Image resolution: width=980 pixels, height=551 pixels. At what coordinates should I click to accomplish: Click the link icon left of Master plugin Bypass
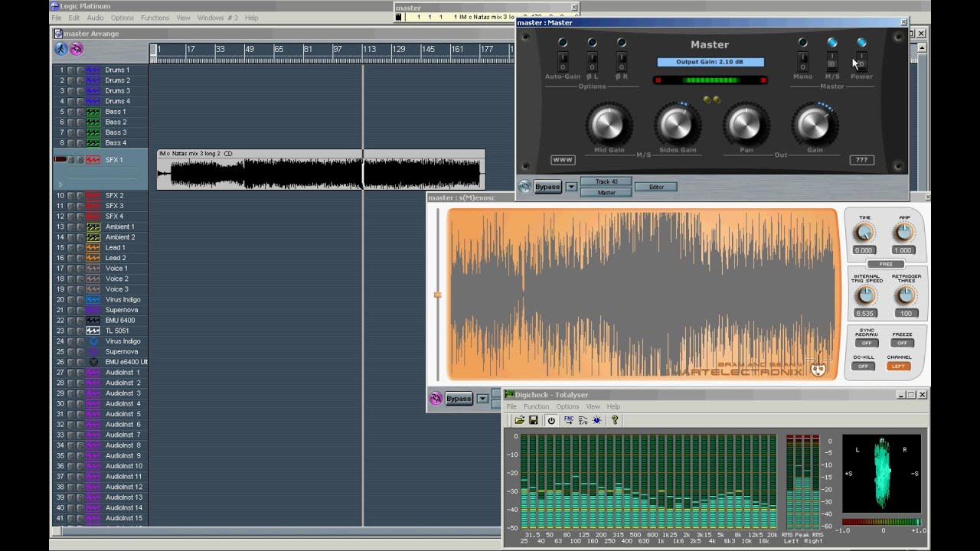pos(524,187)
